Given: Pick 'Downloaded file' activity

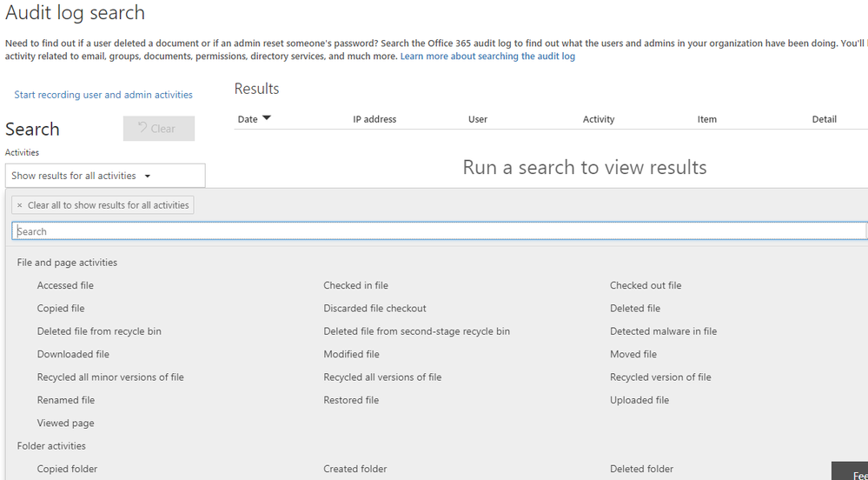Looking at the screenshot, I should pos(73,354).
